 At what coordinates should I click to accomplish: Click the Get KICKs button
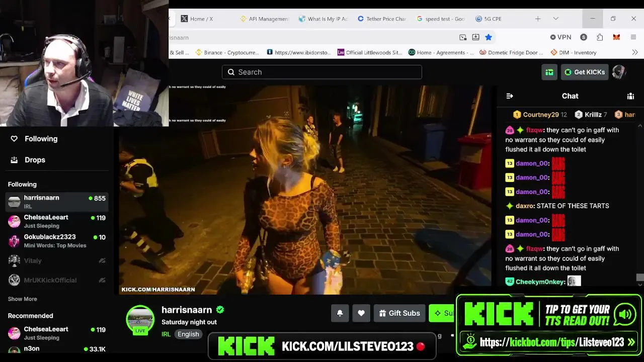point(585,72)
